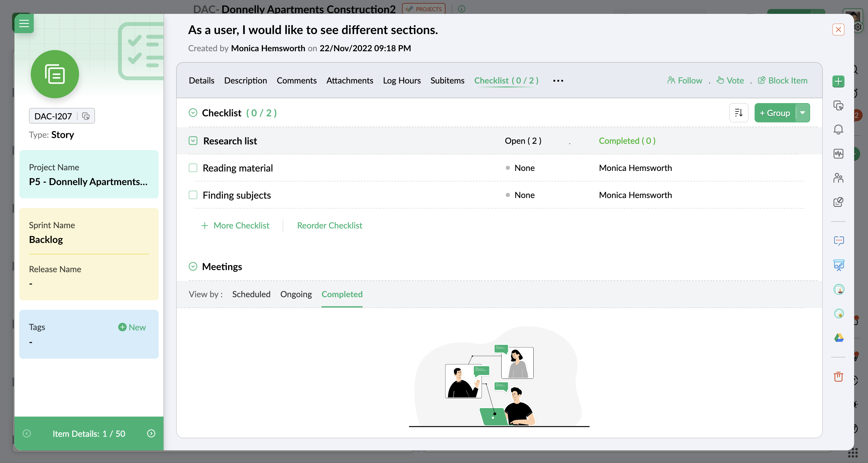Check the Reading material checkbox
The height and width of the screenshot is (463, 868).
tap(193, 168)
